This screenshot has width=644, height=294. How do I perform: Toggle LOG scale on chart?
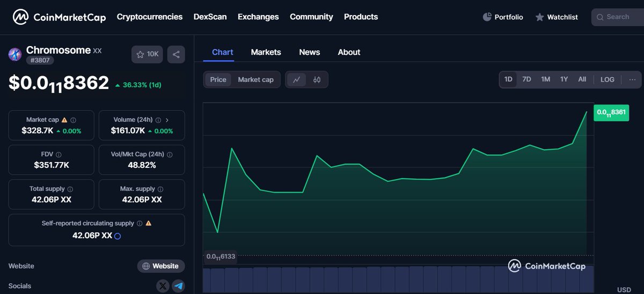[x=608, y=79]
